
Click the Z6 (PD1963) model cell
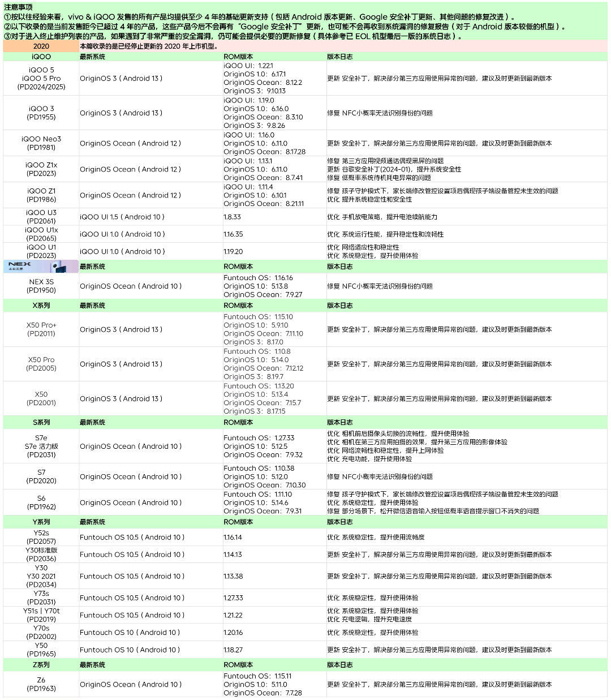tap(41, 684)
